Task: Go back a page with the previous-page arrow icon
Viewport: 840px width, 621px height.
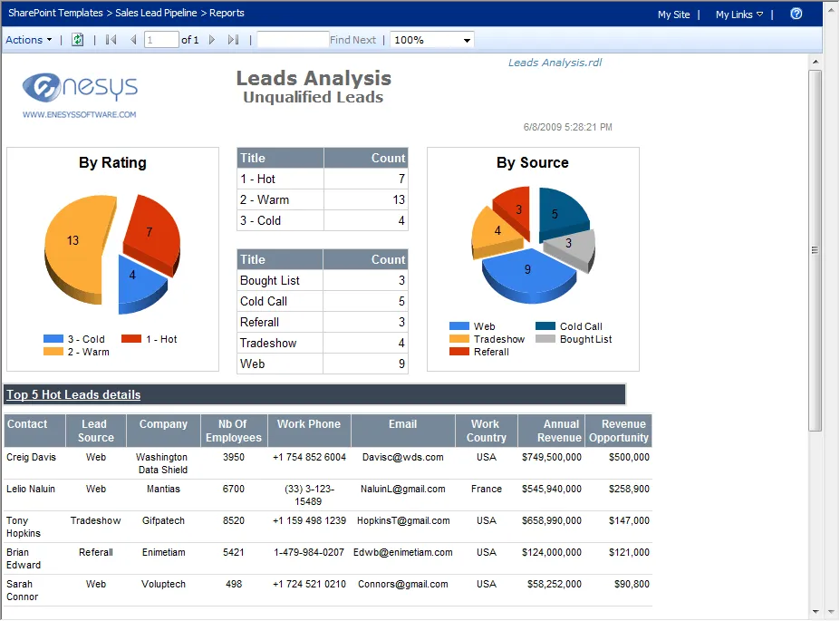Action: coord(131,39)
